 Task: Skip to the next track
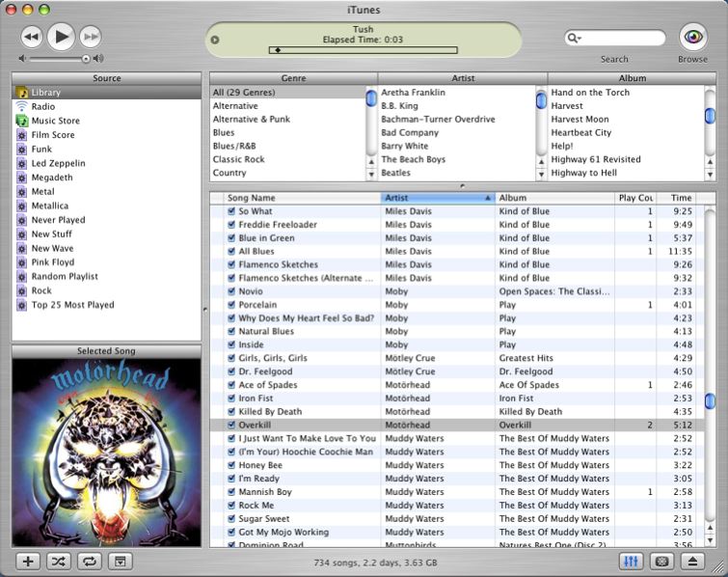pyautogui.click(x=91, y=37)
